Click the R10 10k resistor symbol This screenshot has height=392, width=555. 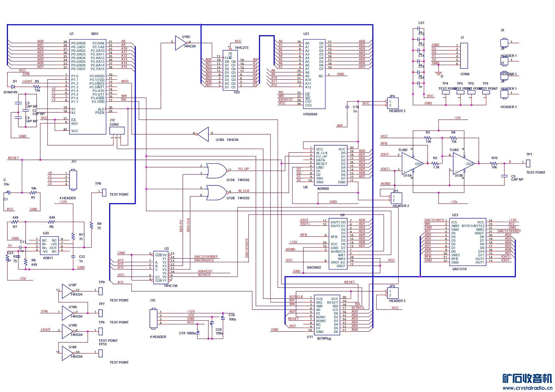[494, 164]
